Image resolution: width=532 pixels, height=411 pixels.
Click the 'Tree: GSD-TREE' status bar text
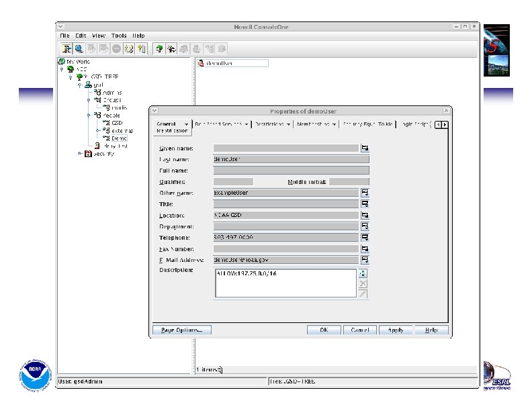click(293, 381)
